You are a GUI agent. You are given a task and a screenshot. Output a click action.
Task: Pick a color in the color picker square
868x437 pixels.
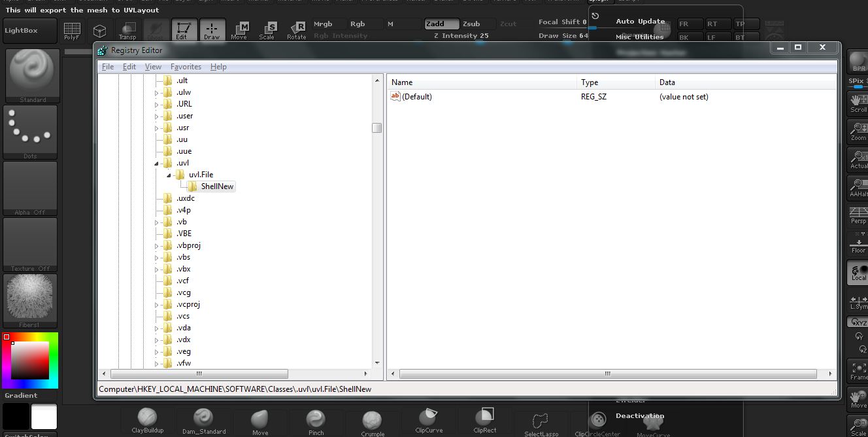(30, 360)
